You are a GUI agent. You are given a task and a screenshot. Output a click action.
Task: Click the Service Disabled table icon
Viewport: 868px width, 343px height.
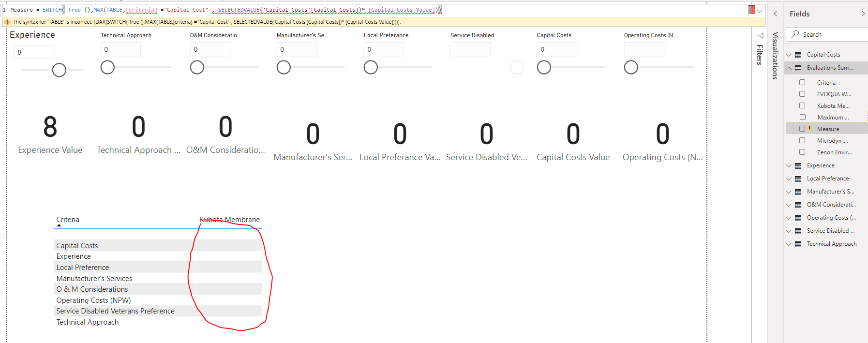click(798, 231)
